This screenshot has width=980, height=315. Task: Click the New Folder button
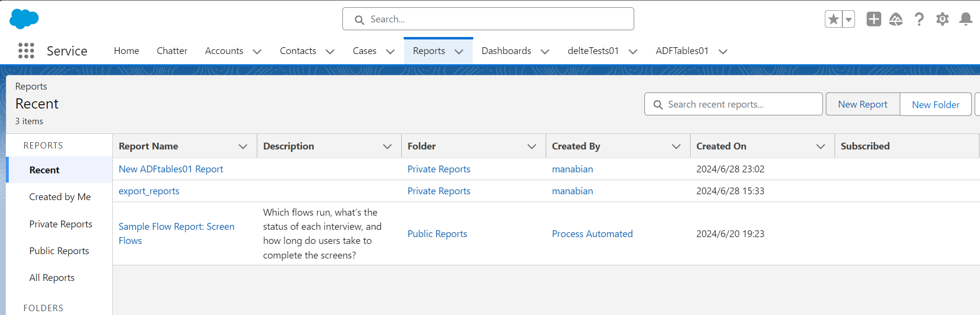[936, 104]
